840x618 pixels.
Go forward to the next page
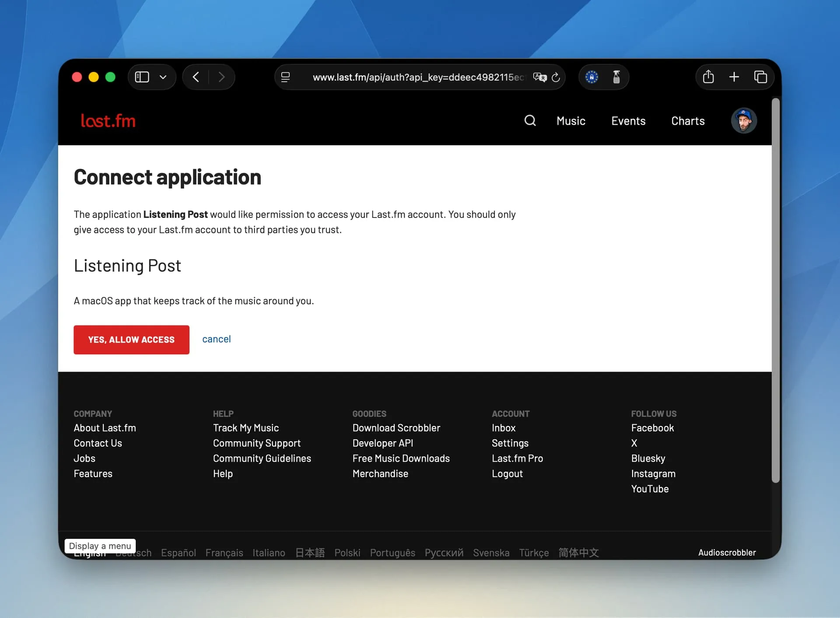[x=221, y=77]
